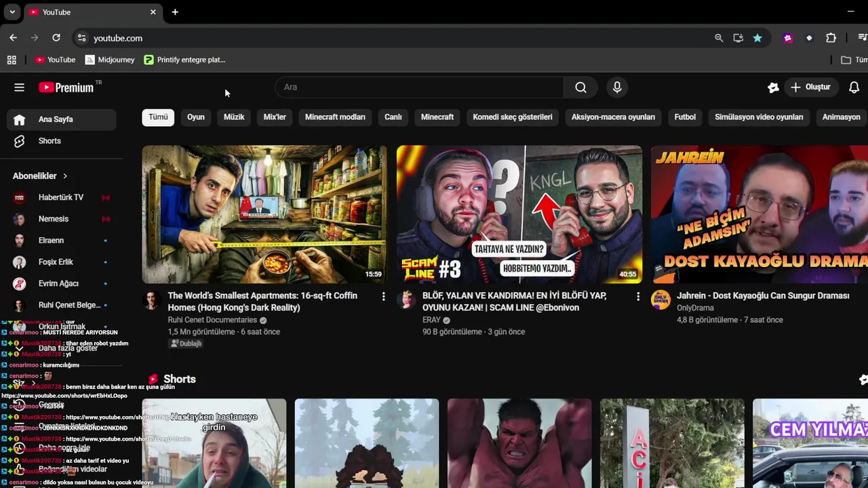This screenshot has height=488, width=868.
Task: Open the Hulk Shorts thumbnail
Action: pos(519,443)
